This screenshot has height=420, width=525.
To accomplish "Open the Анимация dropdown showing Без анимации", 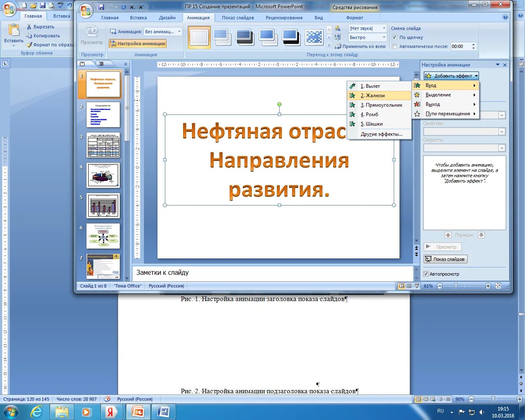I will tap(163, 32).
